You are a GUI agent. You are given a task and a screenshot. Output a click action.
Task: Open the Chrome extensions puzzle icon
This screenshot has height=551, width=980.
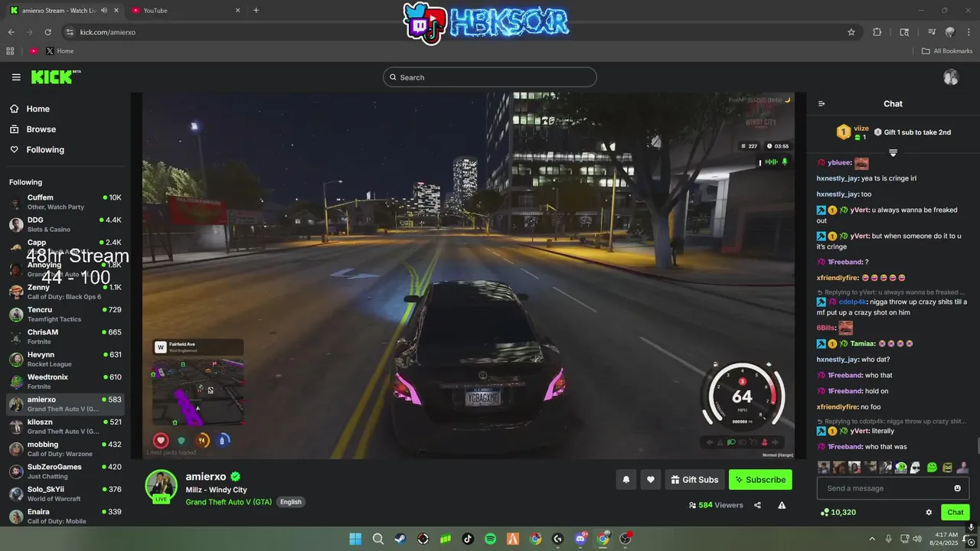click(877, 32)
